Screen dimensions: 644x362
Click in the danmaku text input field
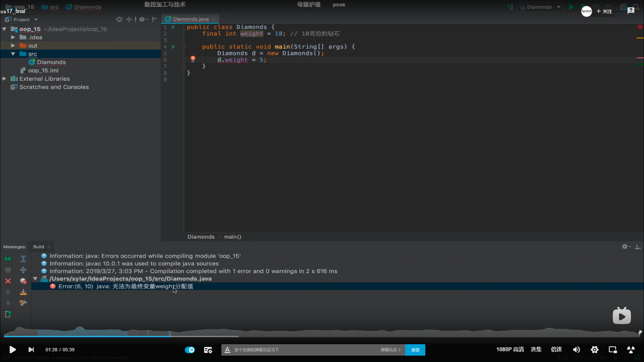(302, 350)
